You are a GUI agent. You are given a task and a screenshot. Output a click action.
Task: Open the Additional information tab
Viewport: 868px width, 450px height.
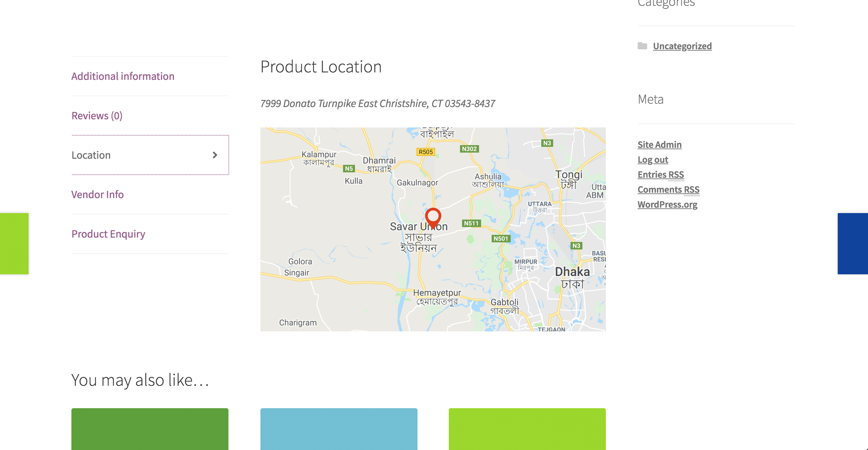pyautogui.click(x=123, y=76)
